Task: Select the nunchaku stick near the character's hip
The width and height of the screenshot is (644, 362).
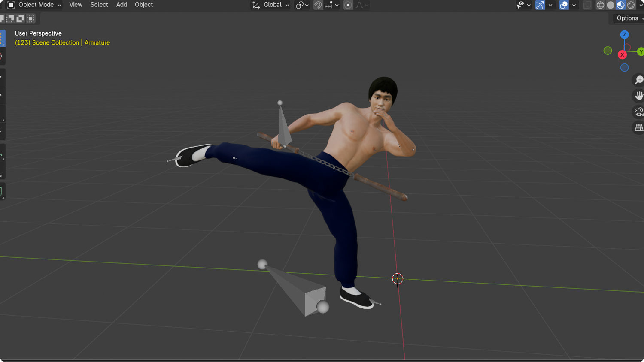Action: 380,187
